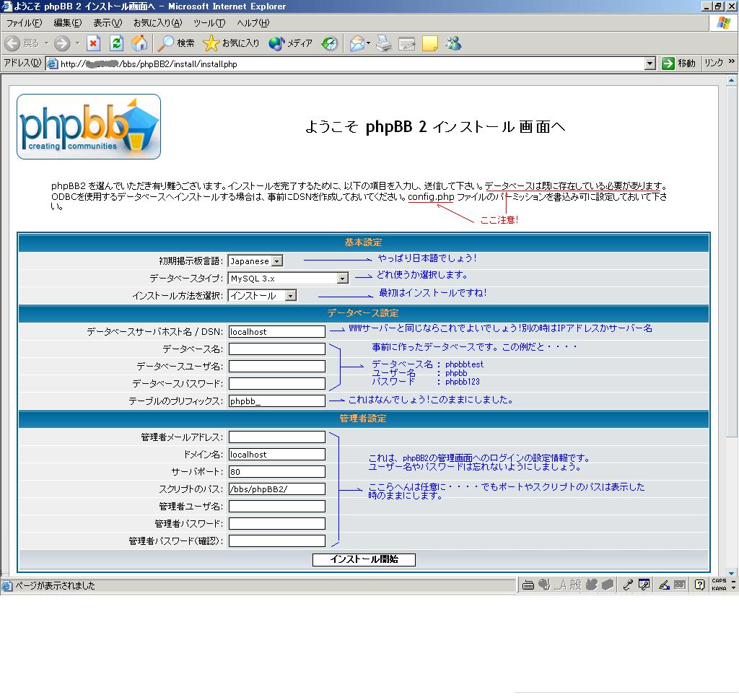Click the IME keyboard icon

coord(528,585)
